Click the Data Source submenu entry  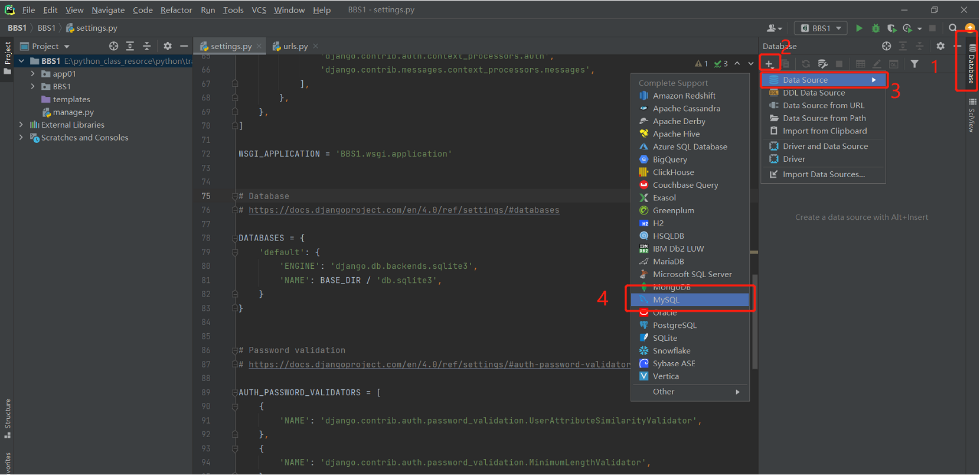click(824, 80)
